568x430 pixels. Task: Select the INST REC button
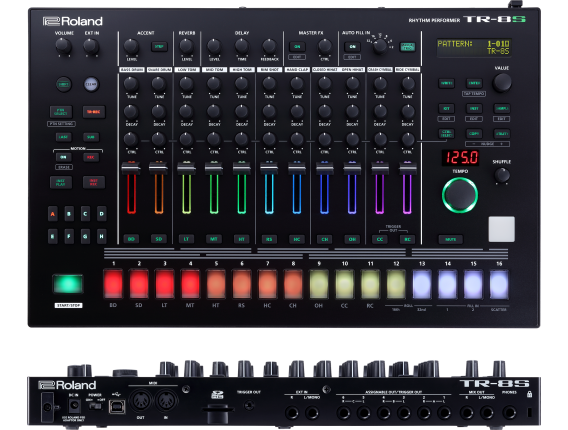[93, 182]
